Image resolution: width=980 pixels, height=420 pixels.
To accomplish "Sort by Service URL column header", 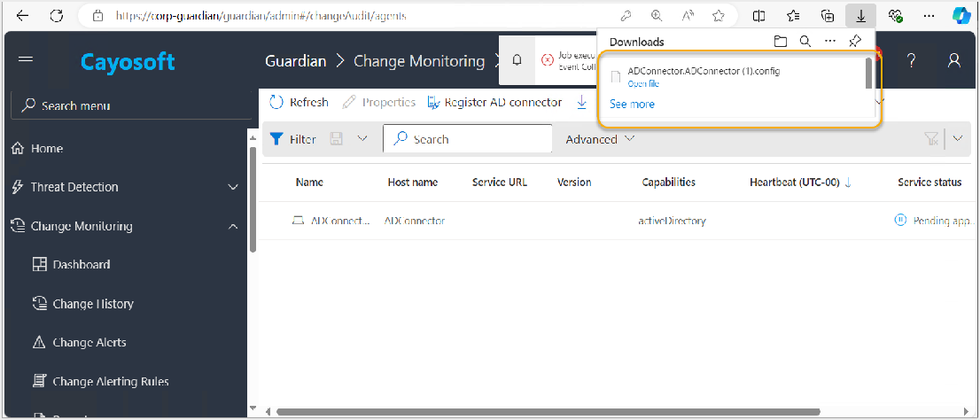I will coord(500,183).
